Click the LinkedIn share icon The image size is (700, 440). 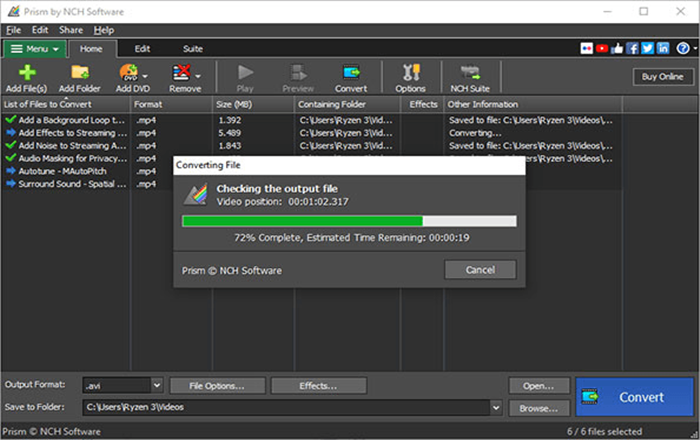click(663, 48)
